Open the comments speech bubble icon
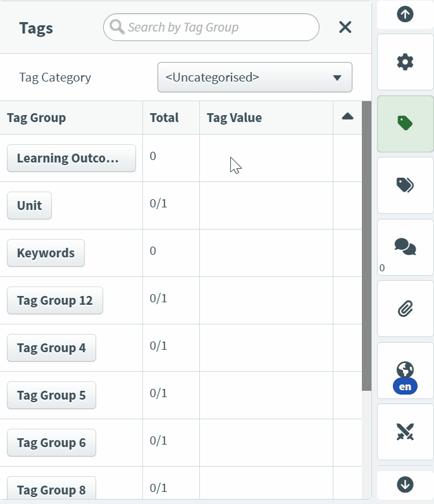 click(x=405, y=246)
